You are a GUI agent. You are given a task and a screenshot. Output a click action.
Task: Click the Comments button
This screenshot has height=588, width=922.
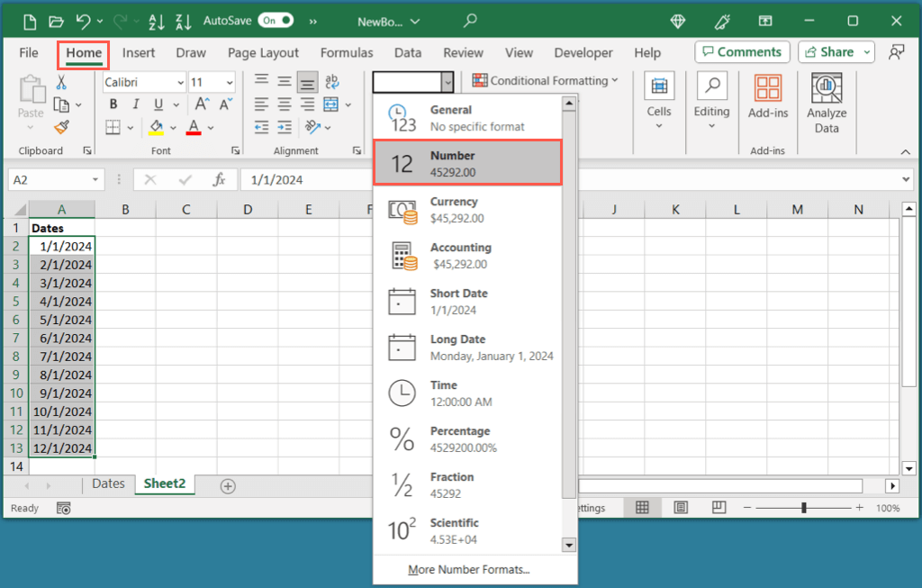(742, 52)
